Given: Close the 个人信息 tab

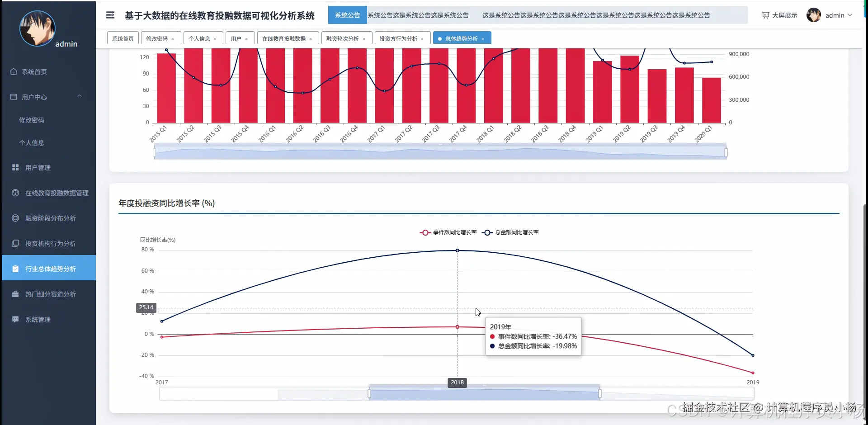Looking at the screenshot, I should coord(215,39).
